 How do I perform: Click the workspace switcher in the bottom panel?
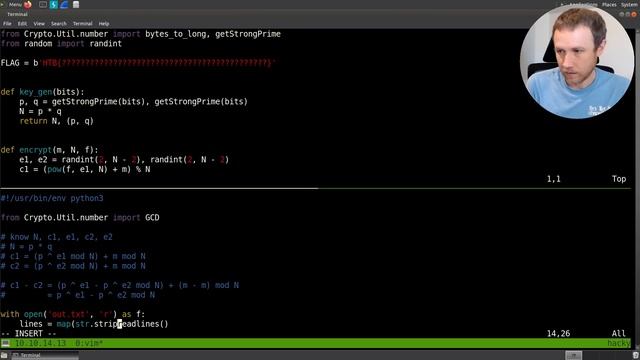tap(573, 356)
